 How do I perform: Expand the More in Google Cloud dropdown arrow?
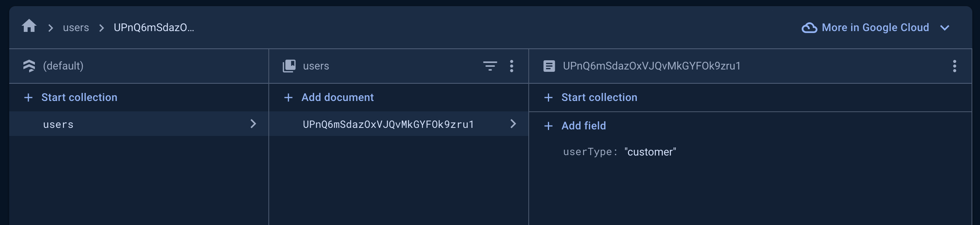coord(945,28)
